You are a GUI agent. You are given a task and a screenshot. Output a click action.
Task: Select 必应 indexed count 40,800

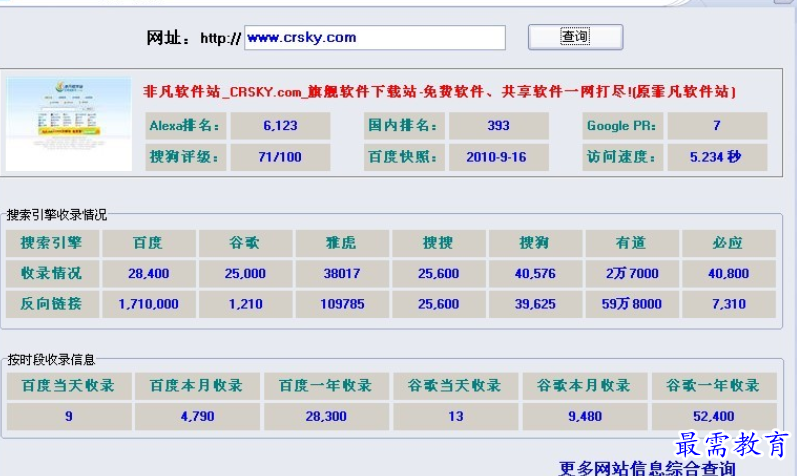coord(728,274)
